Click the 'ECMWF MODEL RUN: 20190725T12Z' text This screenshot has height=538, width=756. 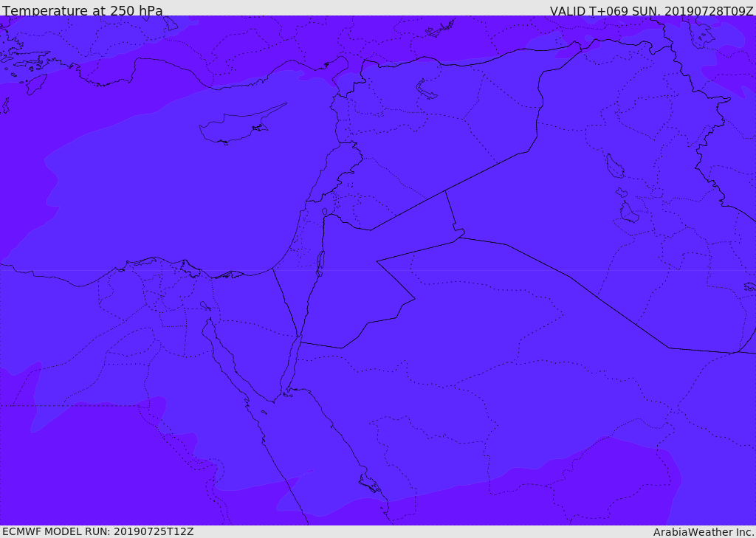pyautogui.click(x=98, y=531)
